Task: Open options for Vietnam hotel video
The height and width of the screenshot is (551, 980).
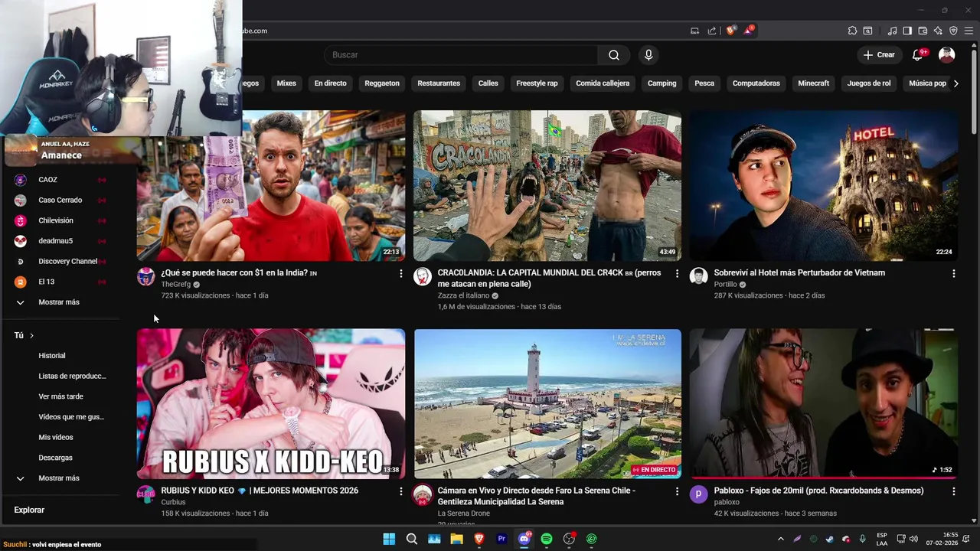Action: click(x=953, y=273)
